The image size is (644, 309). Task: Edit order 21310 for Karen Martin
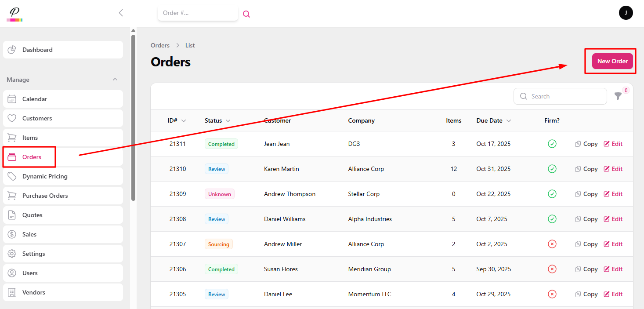click(x=613, y=169)
